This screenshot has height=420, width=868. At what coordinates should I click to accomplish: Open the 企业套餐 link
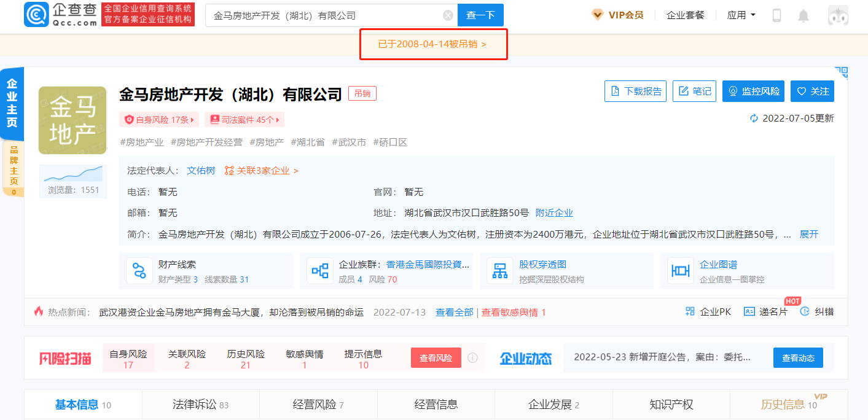click(x=686, y=15)
